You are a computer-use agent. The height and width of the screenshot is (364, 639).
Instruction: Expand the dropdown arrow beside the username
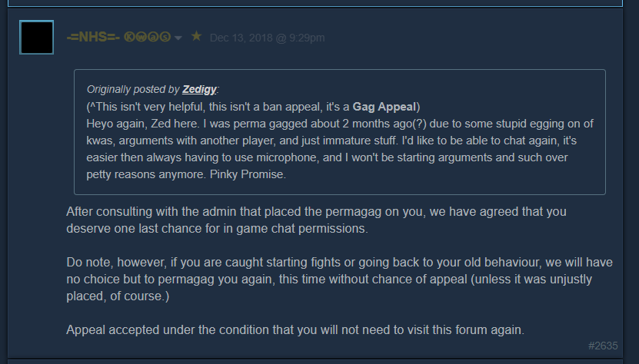click(178, 38)
